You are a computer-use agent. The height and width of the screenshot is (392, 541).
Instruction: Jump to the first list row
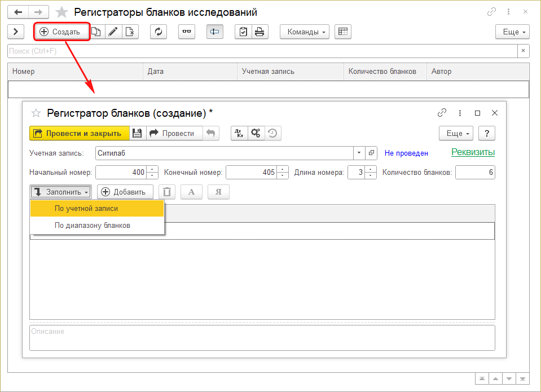pos(482,378)
